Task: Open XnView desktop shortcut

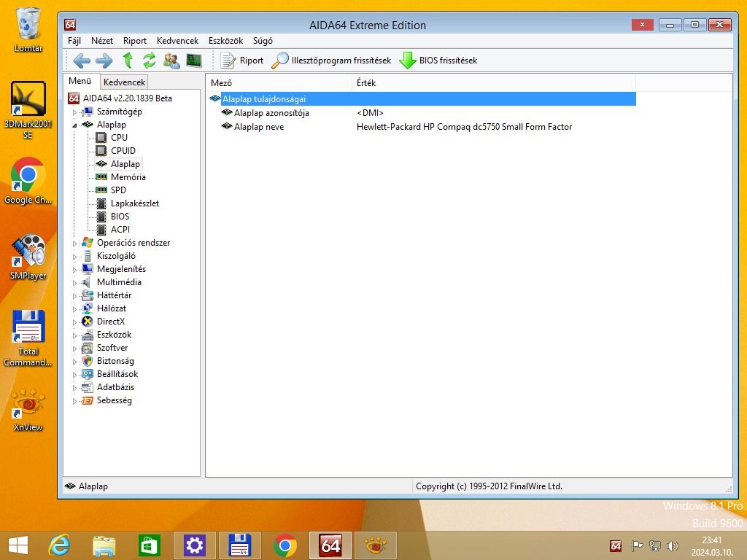Action: pos(28,410)
